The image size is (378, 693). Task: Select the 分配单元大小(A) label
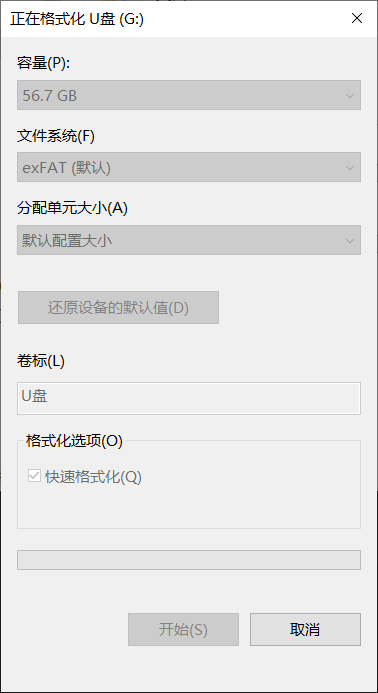pyautogui.click(x=73, y=208)
